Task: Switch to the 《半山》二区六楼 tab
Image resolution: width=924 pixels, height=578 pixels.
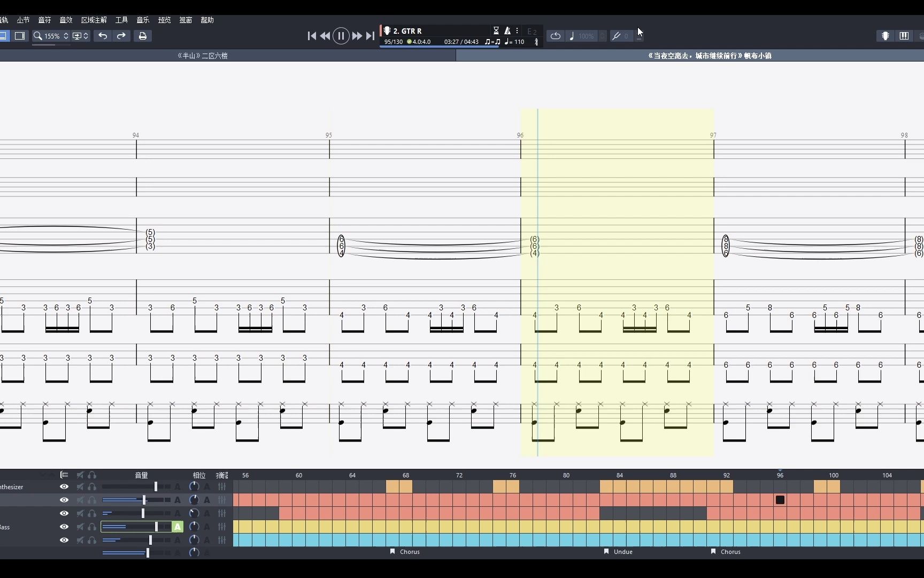Action: tap(202, 56)
